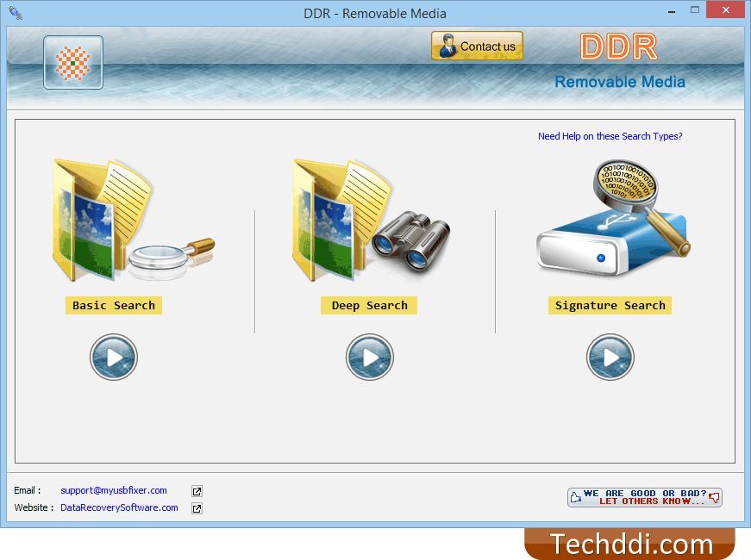Open 'Need Help on these Search Types?' link

[610, 136]
